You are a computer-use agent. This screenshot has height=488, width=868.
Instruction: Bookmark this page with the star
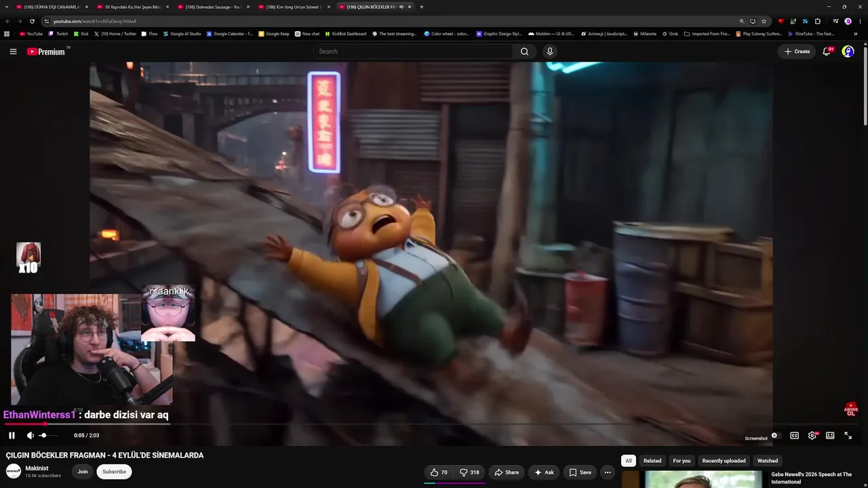(x=764, y=21)
